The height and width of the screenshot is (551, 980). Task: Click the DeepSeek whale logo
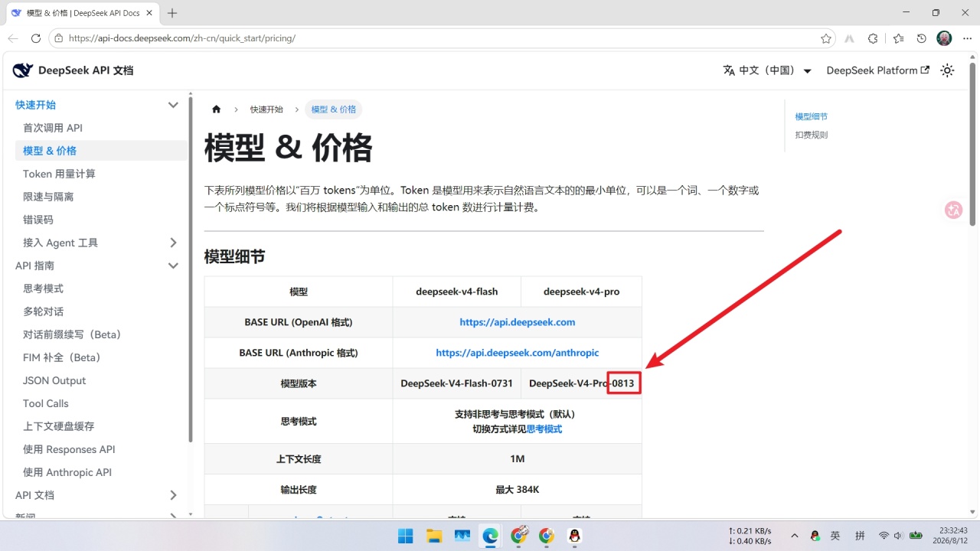click(x=23, y=70)
